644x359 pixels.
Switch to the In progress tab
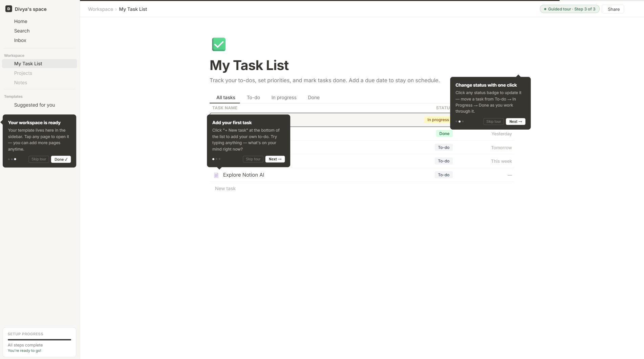pos(284,97)
